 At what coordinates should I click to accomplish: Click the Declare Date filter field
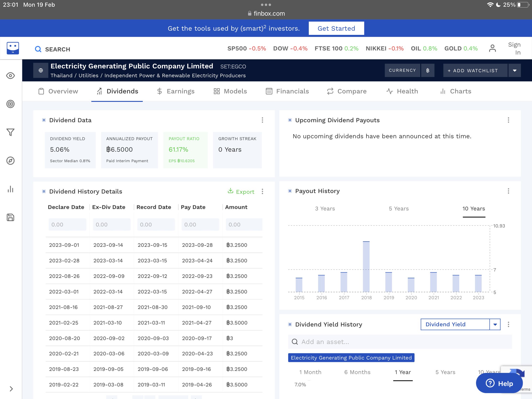click(x=67, y=224)
